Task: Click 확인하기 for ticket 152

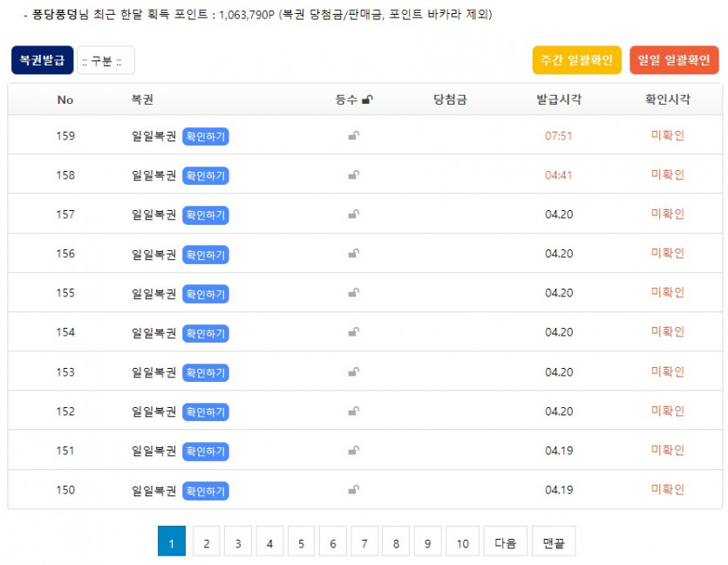Action: point(206,412)
